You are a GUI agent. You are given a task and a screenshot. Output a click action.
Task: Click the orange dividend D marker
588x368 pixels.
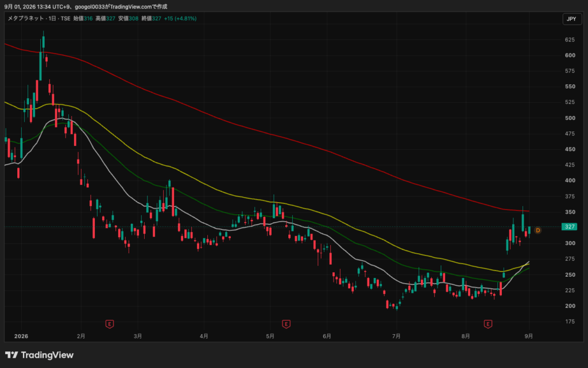(537, 230)
